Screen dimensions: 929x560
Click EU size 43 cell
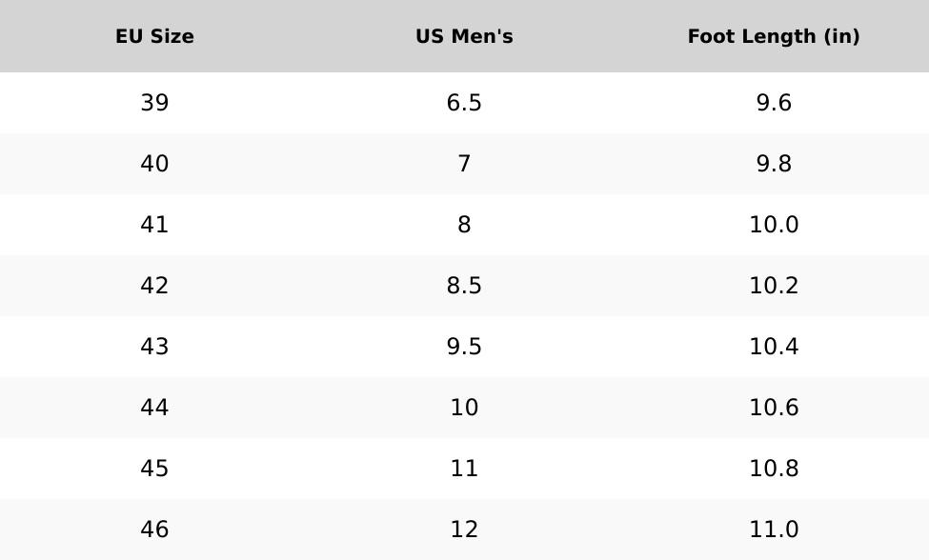tap(154, 347)
